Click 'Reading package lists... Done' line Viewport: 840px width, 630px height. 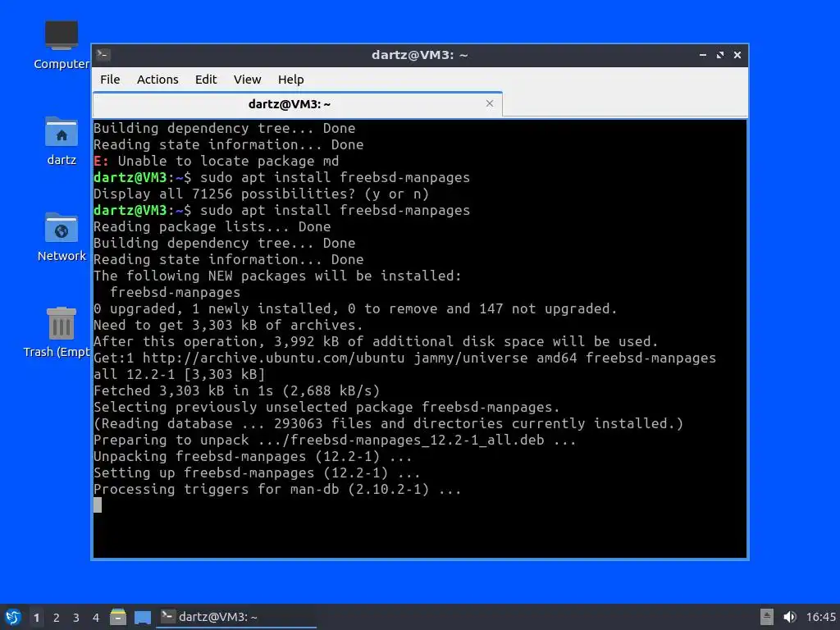click(212, 226)
